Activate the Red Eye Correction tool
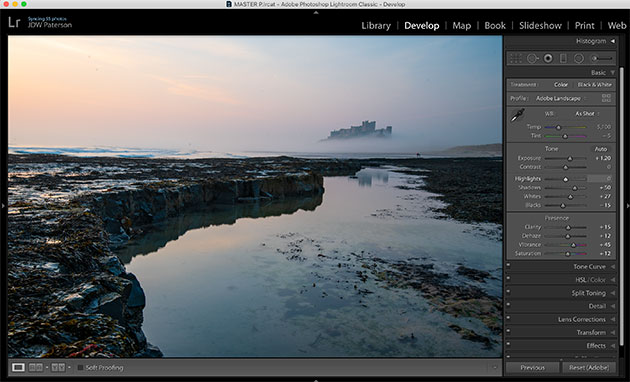Image resolution: width=630 pixels, height=382 pixels. click(548, 59)
